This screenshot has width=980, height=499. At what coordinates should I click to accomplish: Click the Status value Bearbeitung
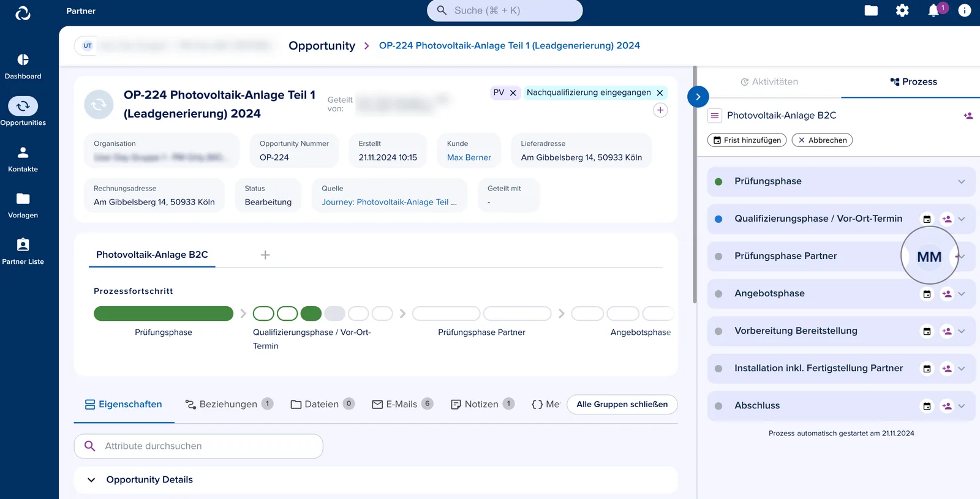(268, 203)
